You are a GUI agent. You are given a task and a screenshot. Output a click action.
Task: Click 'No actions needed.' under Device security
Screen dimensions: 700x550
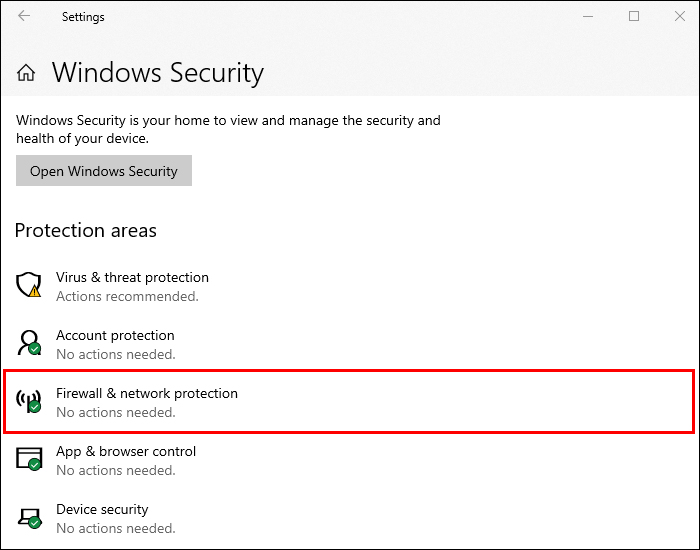point(116,529)
